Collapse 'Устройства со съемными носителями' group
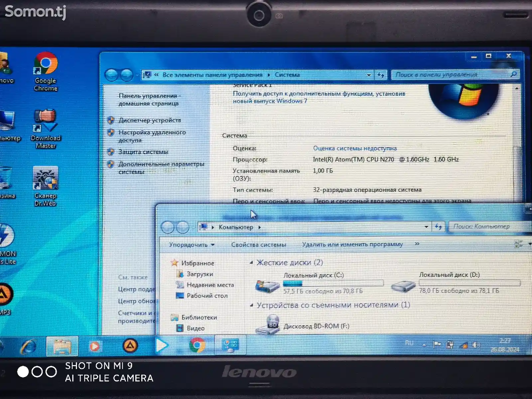 pyautogui.click(x=251, y=305)
